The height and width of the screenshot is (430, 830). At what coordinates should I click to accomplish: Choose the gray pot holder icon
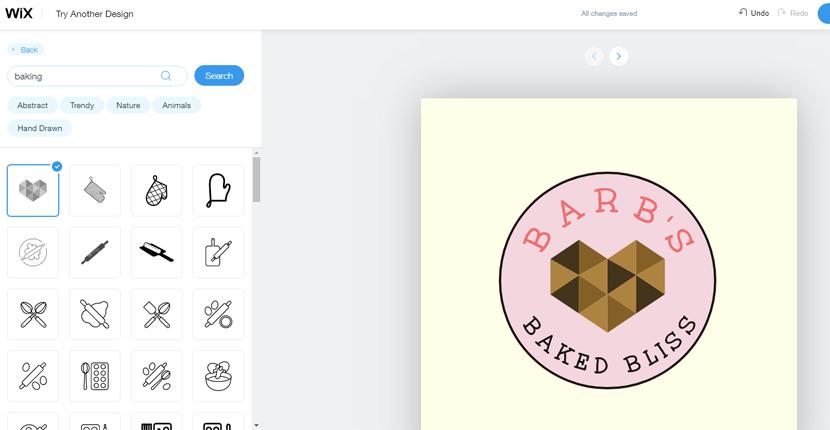95,190
